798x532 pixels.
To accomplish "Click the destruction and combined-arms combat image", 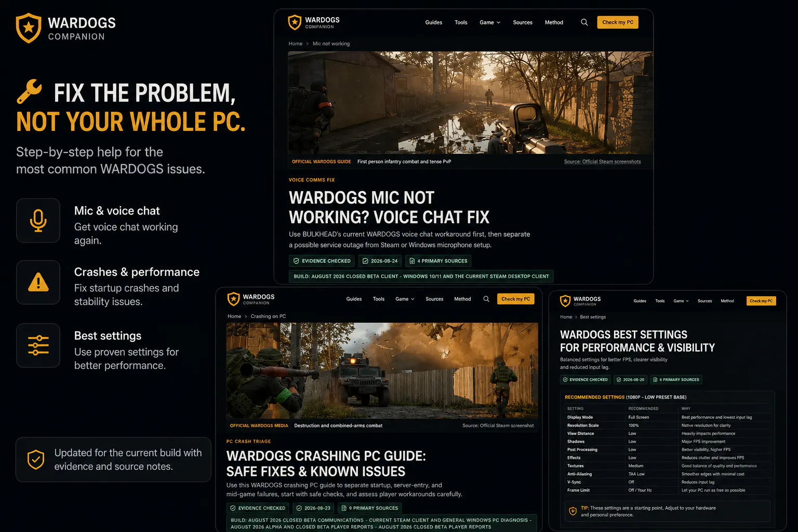I will 382,370.
